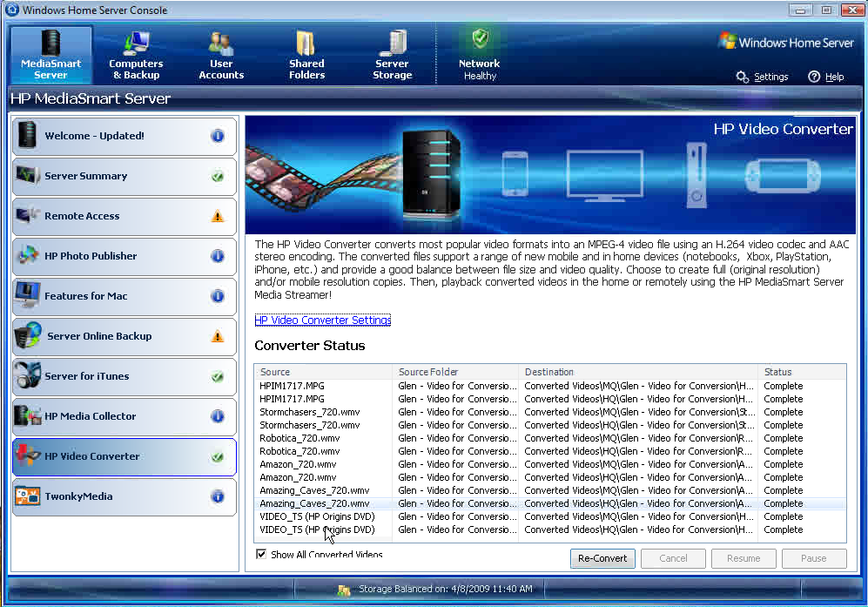Screen dimensions: 868x607
Task: Click the HP Media Collector icon
Action: tap(28, 415)
